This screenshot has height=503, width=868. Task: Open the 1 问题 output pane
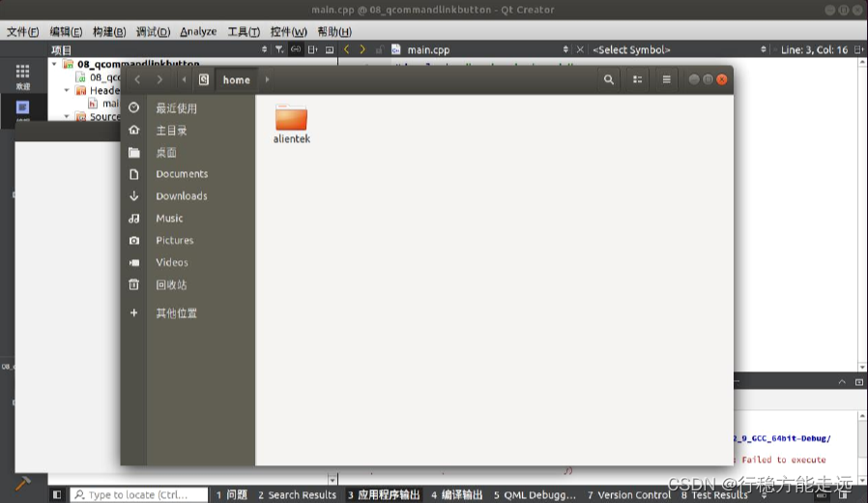[231, 494]
